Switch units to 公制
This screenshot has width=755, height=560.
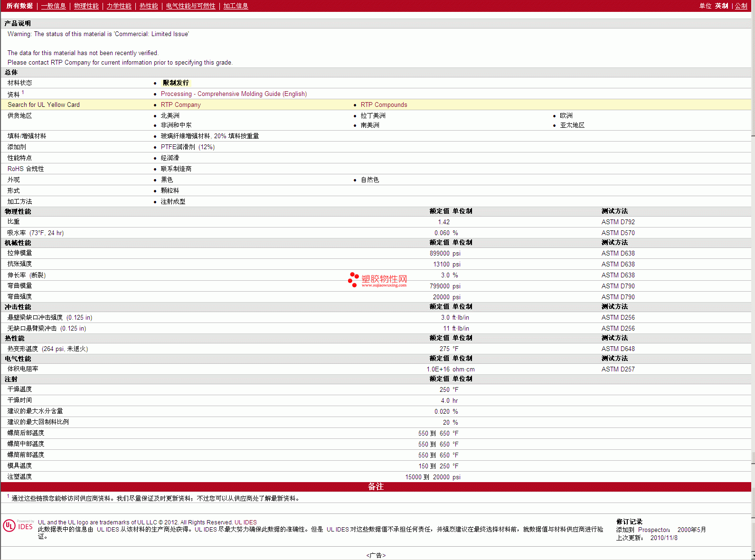coord(741,6)
